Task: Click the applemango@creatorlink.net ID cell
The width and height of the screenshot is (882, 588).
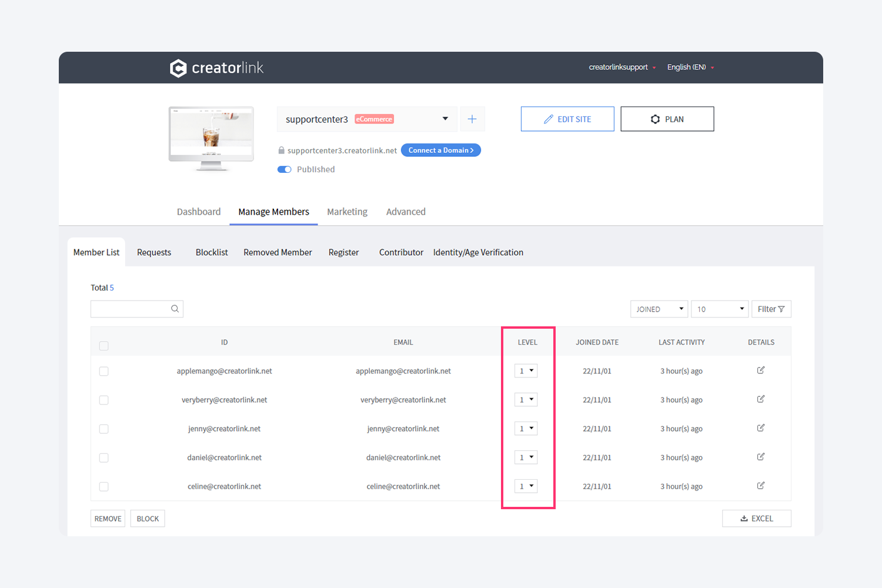Action: pyautogui.click(x=225, y=371)
